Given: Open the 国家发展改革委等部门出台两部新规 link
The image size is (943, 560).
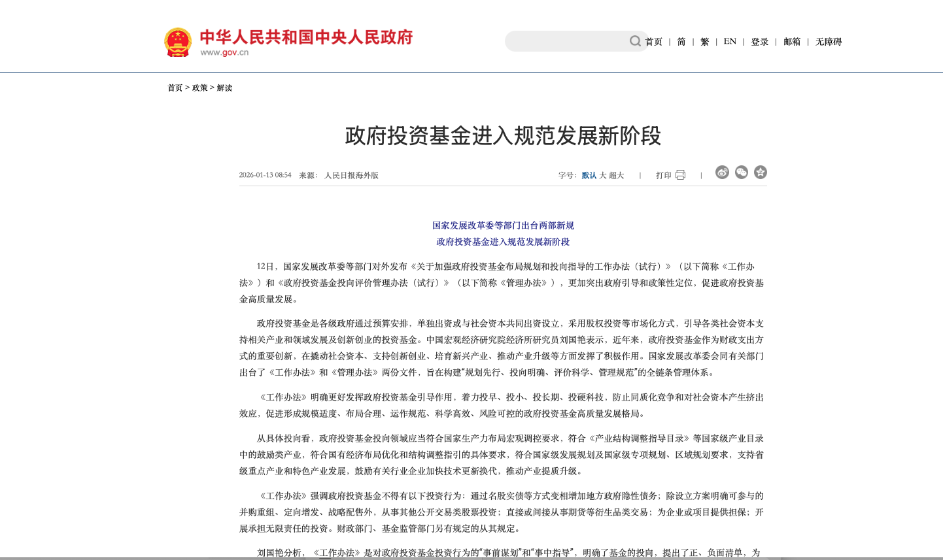Looking at the screenshot, I should click(504, 225).
